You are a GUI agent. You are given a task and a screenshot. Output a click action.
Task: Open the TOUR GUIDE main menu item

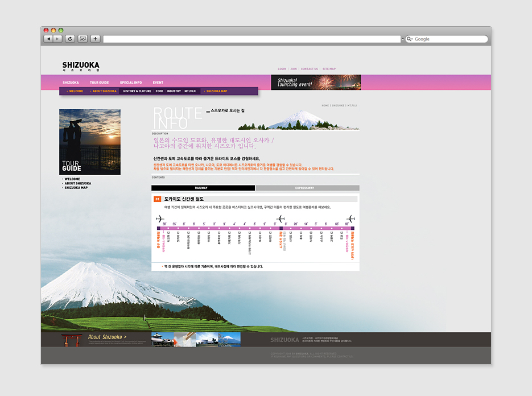pos(100,82)
